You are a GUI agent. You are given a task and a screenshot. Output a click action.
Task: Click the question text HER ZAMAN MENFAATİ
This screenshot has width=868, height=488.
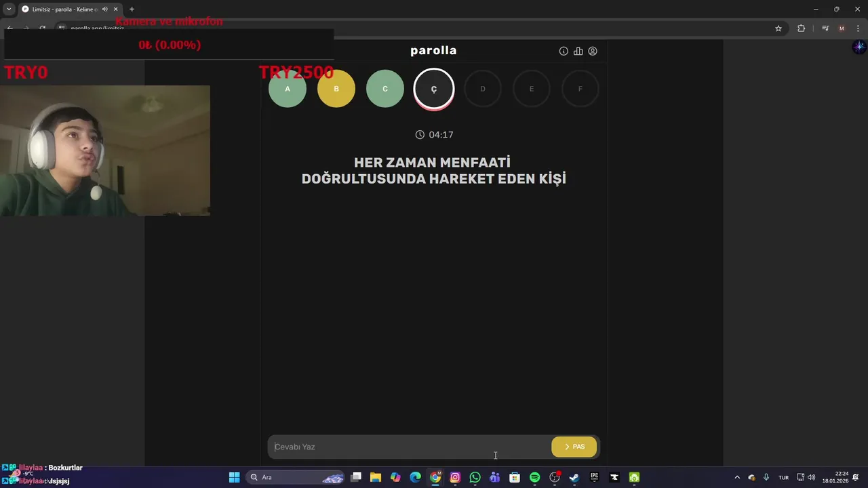coord(432,163)
